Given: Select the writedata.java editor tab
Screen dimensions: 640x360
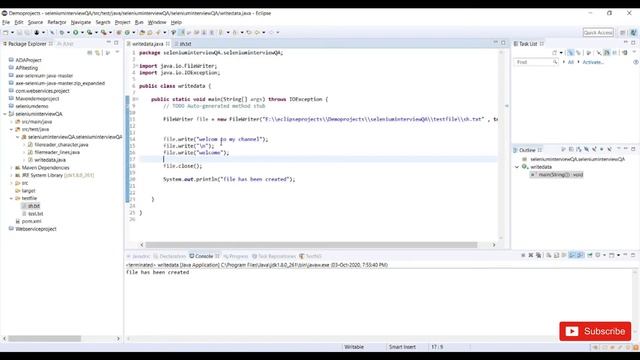Looking at the screenshot, I should tap(148, 44).
